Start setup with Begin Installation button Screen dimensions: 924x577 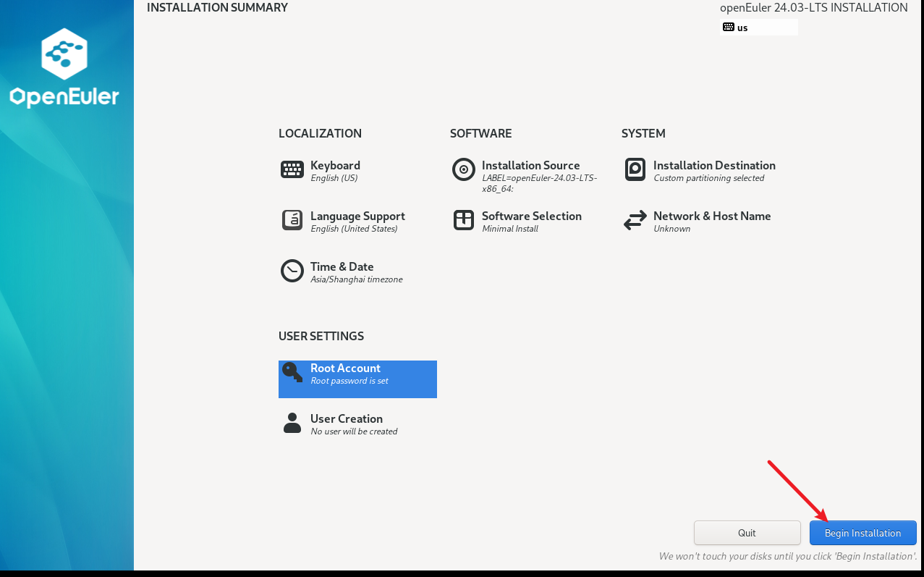point(863,533)
